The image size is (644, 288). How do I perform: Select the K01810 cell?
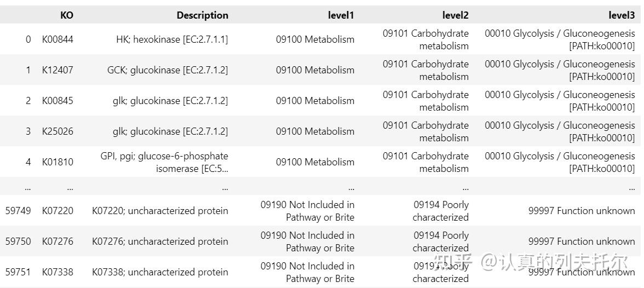(x=58, y=162)
